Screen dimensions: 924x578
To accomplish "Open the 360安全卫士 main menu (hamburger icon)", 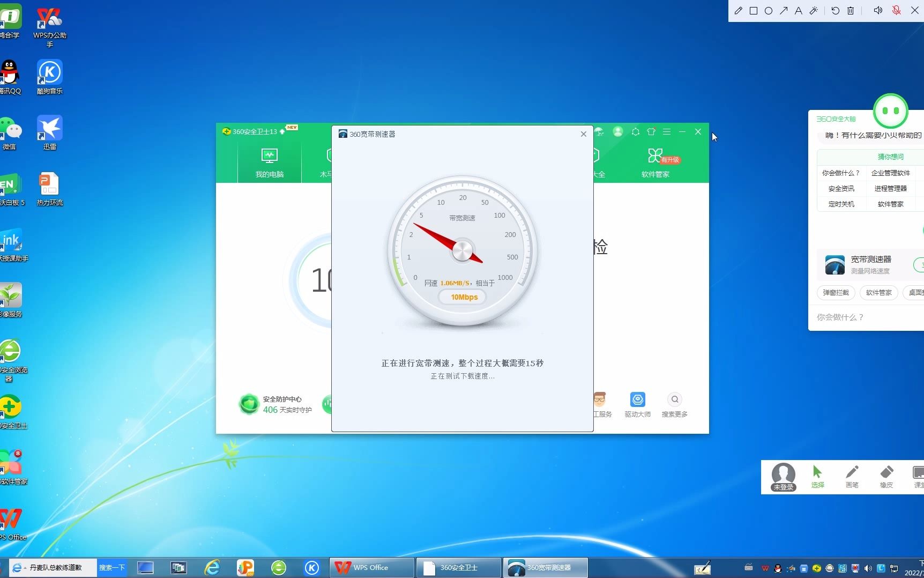I will click(666, 131).
